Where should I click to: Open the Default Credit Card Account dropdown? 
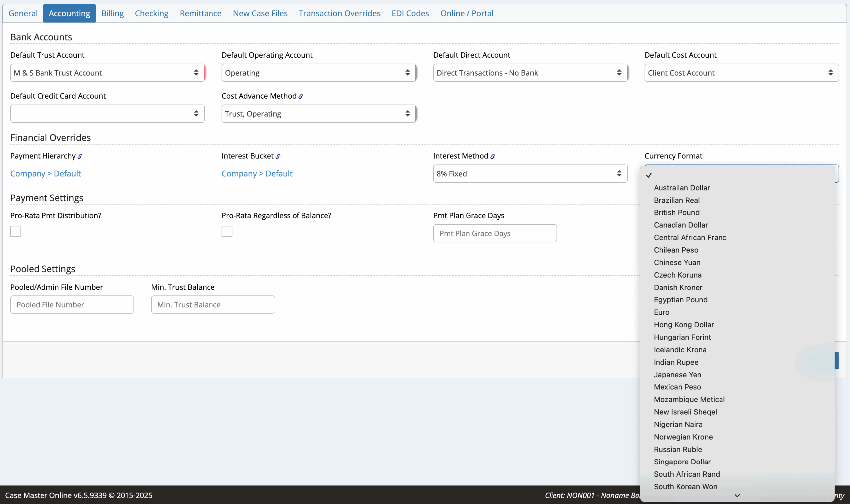point(107,114)
